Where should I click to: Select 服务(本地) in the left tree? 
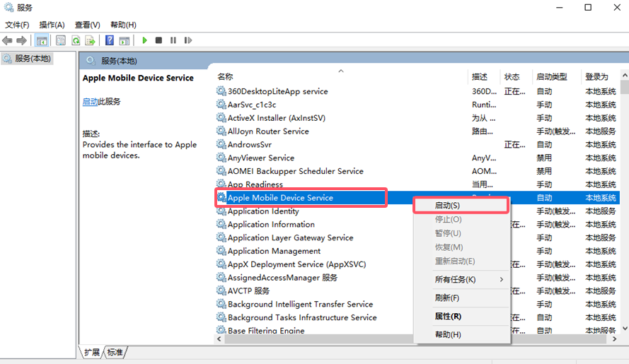(33, 59)
